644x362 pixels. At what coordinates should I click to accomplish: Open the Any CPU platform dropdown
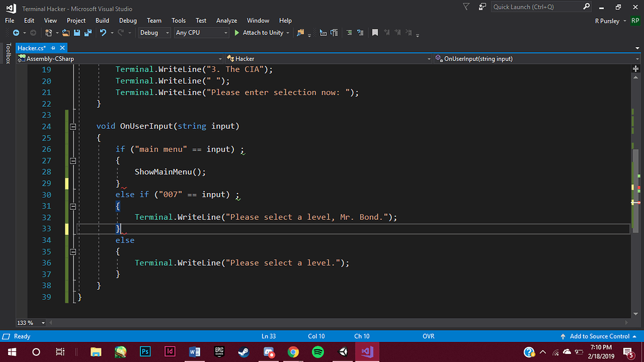point(201,33)
